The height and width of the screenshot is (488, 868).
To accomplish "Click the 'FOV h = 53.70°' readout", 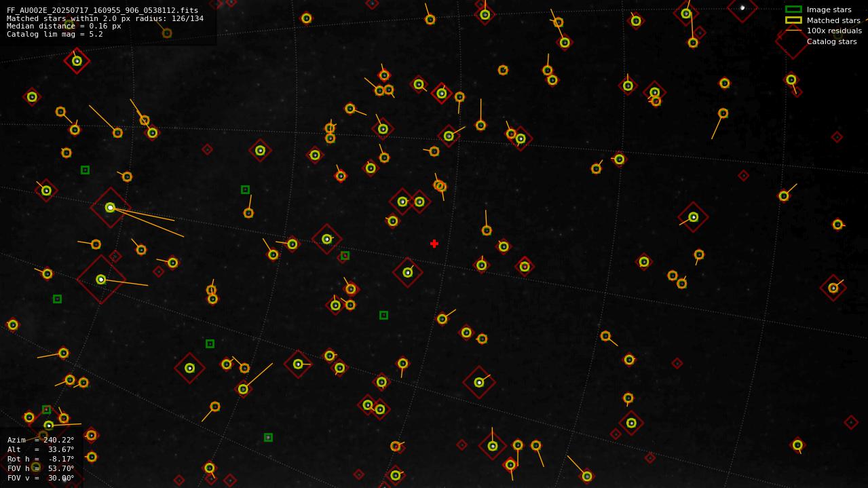I will tap(41, 468).
